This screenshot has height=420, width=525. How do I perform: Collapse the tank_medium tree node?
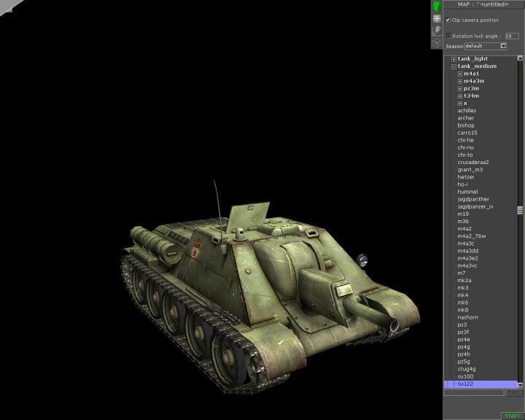tap(454, 66)
